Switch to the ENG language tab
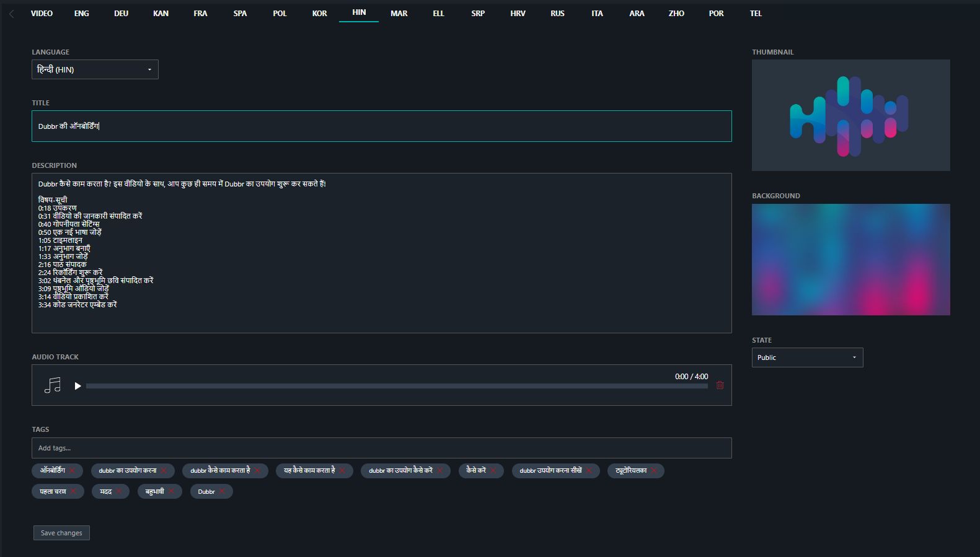The width and height of the screenshot is (980, 557). [x=82, y=13]
